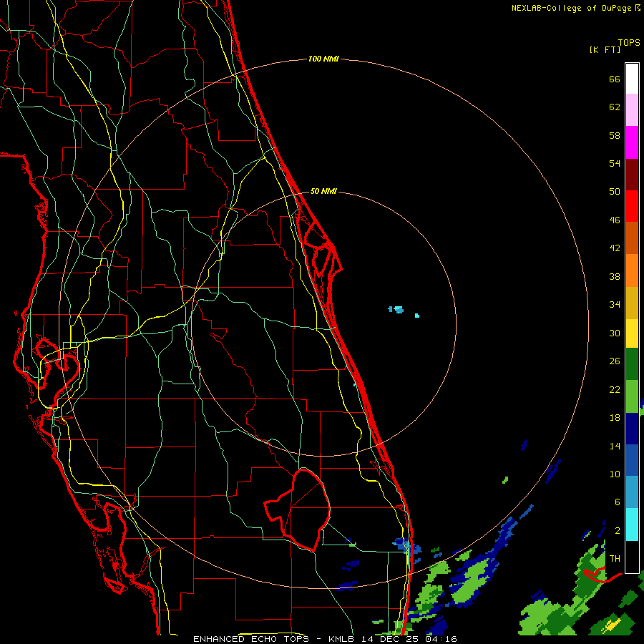
Task: Click the dark red 50-54 kft legend color
Action: tap(632, 175)
